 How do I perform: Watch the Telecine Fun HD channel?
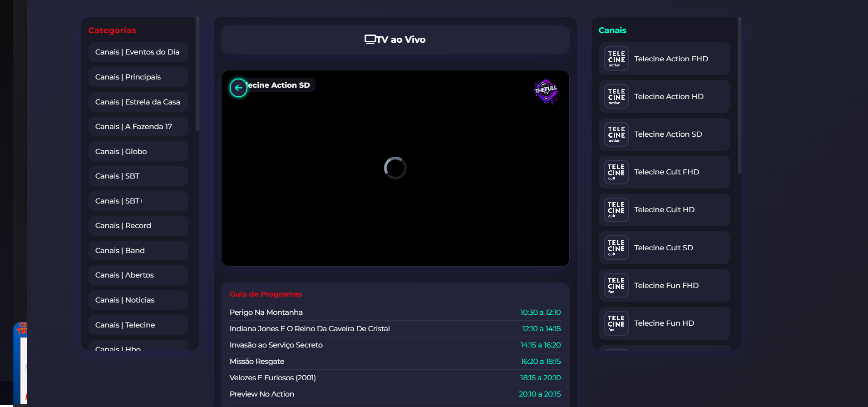pos(665,323)
